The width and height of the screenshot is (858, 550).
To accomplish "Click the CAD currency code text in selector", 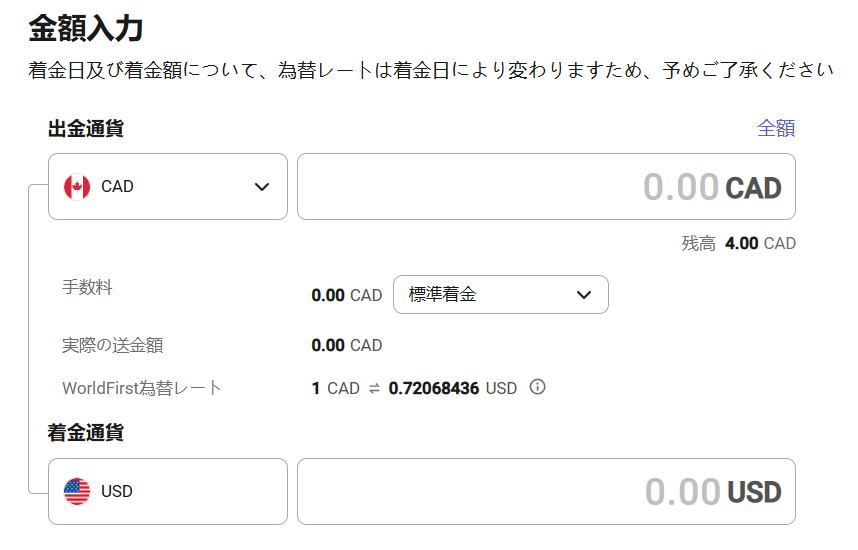I will 117,187.
